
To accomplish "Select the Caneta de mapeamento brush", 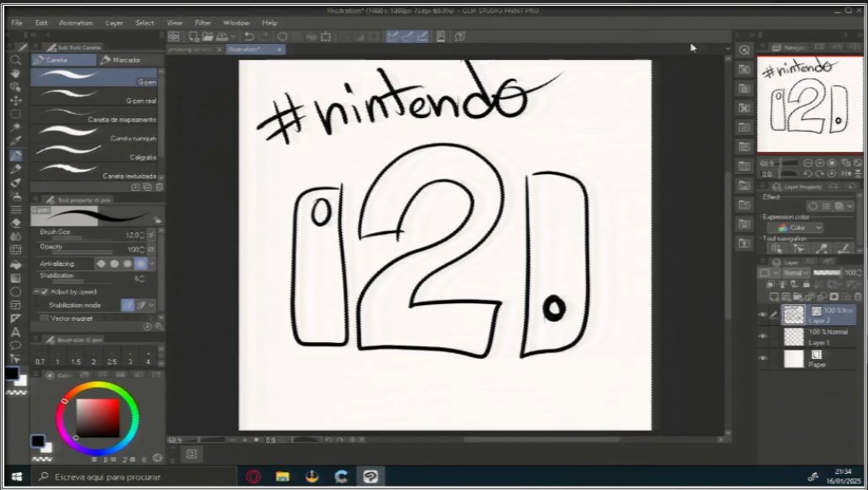I will [94, 115].
